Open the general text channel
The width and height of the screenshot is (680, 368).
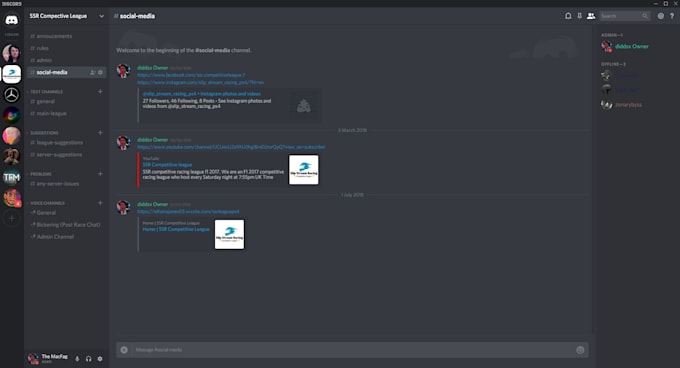pos(66,101)
